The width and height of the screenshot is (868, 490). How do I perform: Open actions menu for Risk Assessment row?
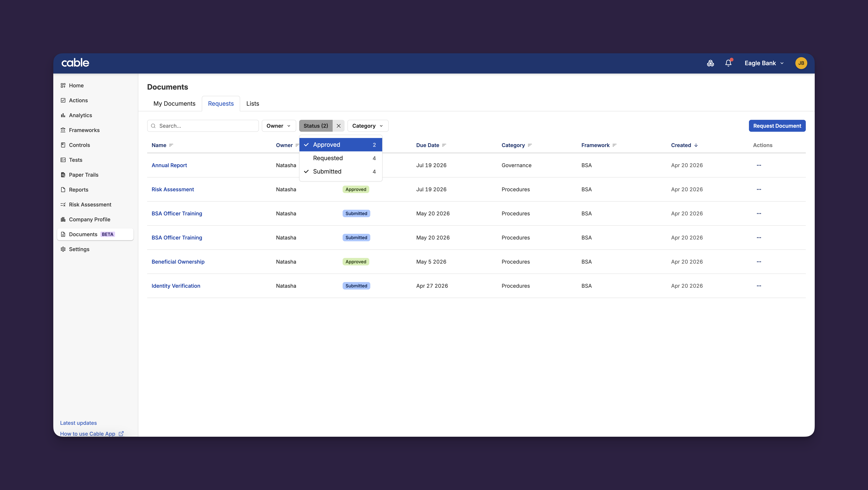point(759,189)
